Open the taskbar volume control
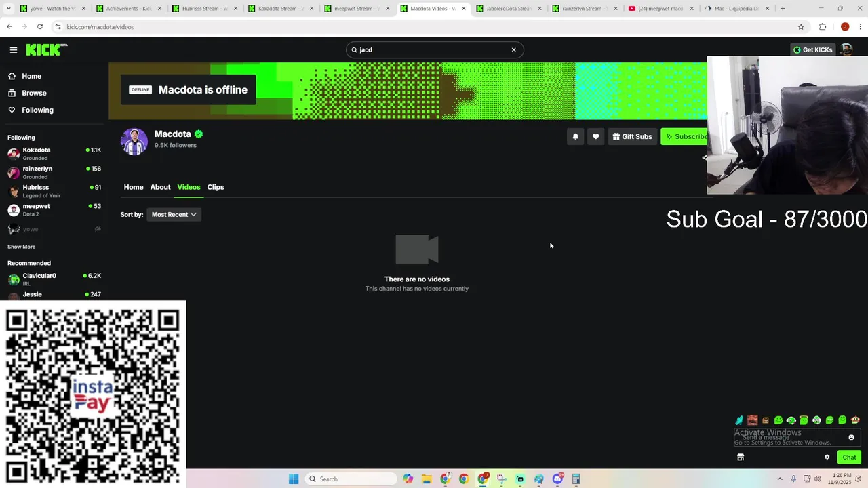The width and height of the screenshot is (868, 488). pyautogui.click(x=817, y=479)
